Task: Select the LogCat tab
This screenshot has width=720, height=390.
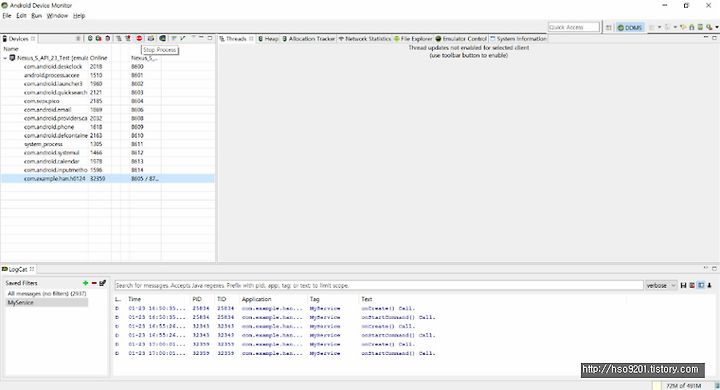Action: pyautogui.click(x=17, y=269)
